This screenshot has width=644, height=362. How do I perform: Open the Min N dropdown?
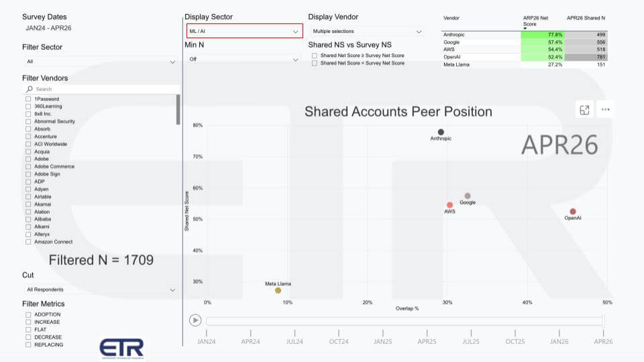coord(243,59)
